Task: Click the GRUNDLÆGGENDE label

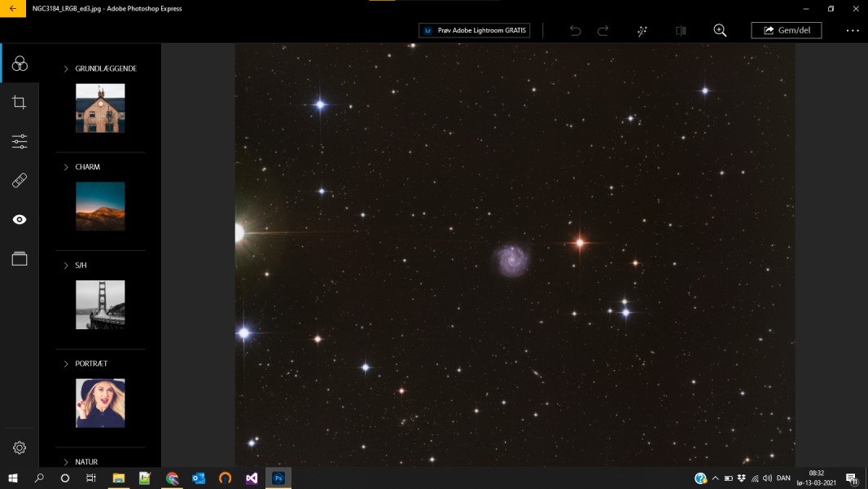Action: (106, 68)
